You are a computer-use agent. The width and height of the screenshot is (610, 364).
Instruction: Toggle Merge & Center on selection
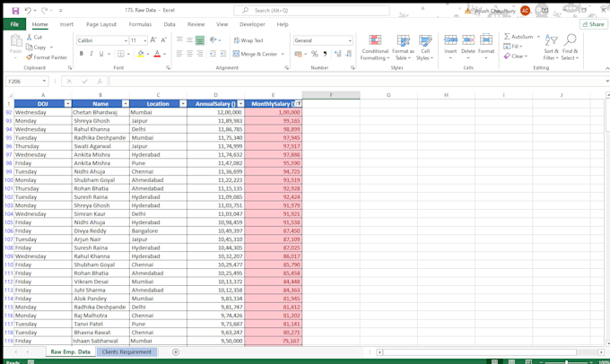pyautogui.click(x=255, y=54)
